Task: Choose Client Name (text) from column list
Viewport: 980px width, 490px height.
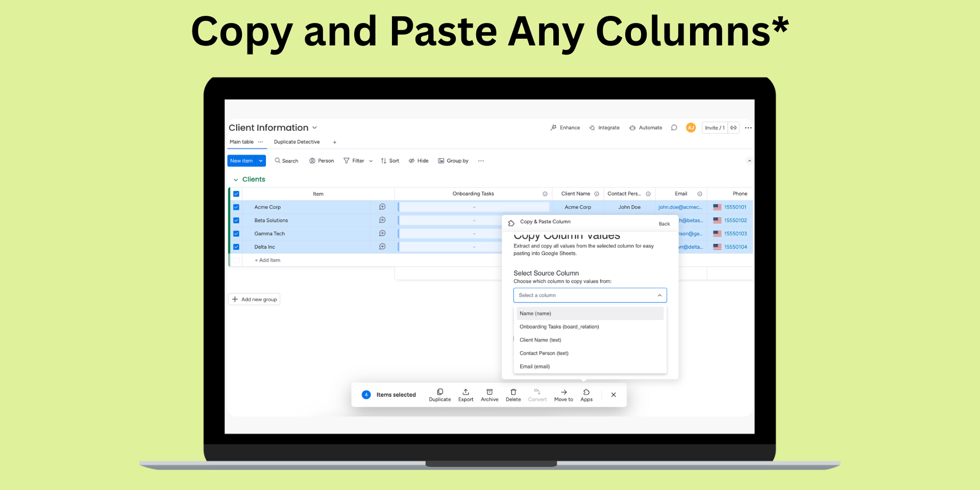Action: tap(540, 340)
